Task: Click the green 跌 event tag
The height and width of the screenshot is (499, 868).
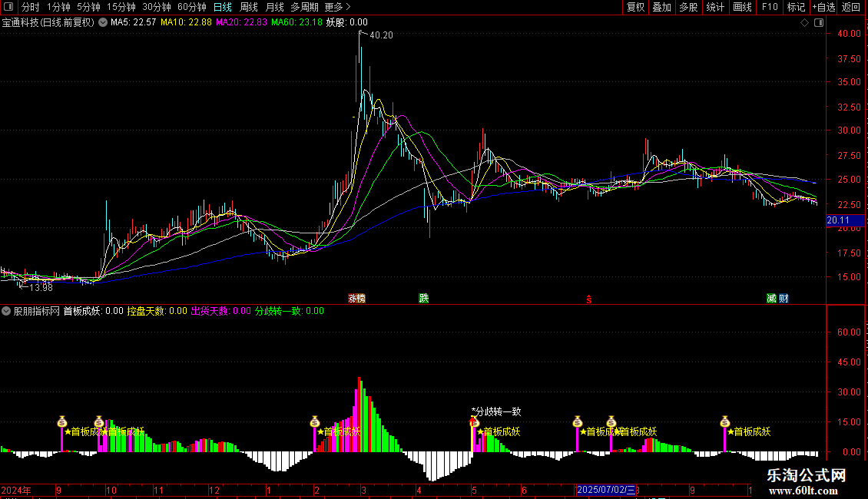Action: point(423,298)
